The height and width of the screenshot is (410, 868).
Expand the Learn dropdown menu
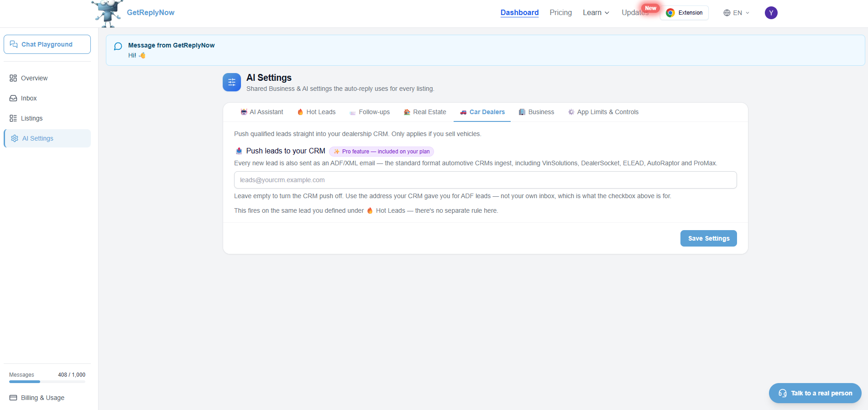[596, 13]
